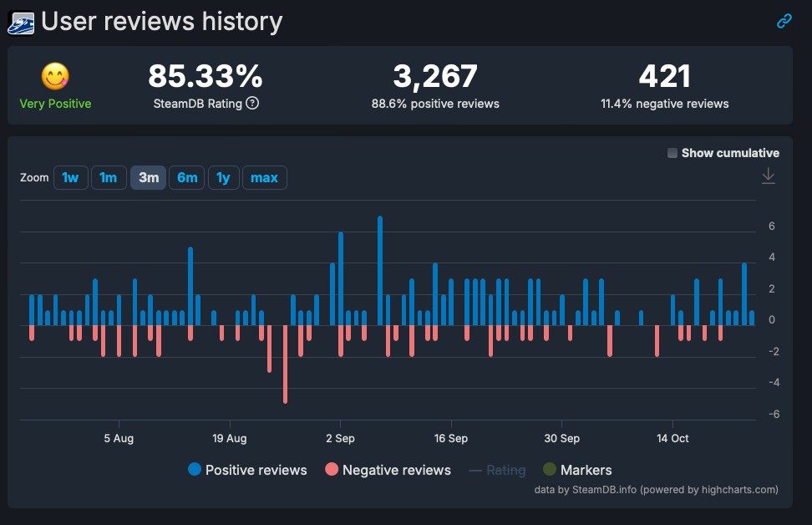Click the Very Positive emoji face
The height and width of the screenshot is (525, 812).
coord(55,77)
